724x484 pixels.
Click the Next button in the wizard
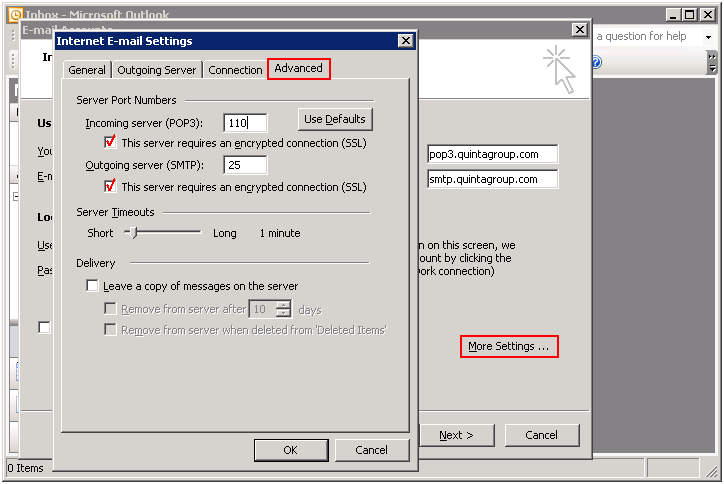(455, 435)
